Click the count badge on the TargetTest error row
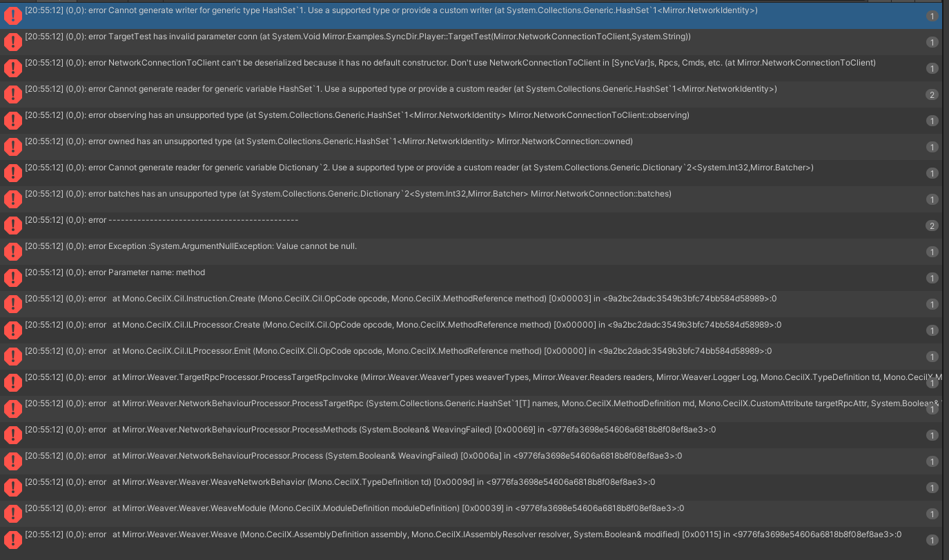Image resolution: width=949 pixels, height=560 pixels. (932, 41)
